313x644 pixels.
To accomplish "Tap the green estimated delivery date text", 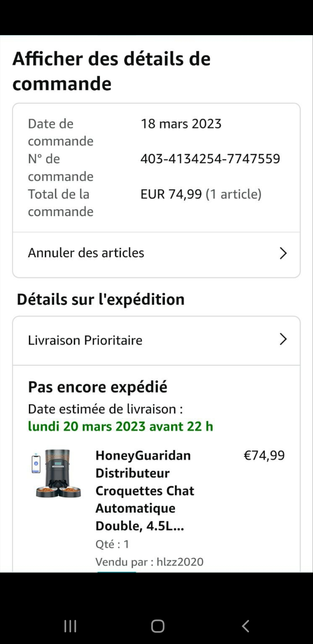I will click(x=120, y=426).
